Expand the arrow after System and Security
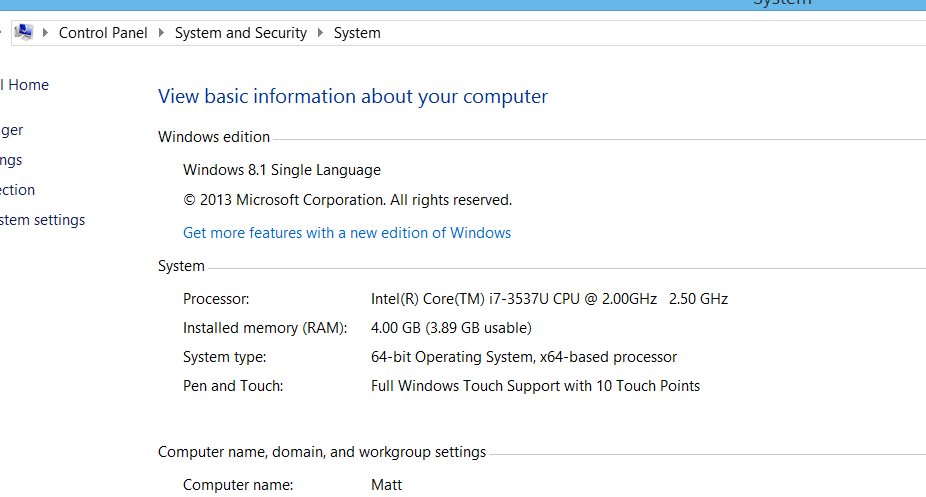Image resolution: width=926 pixels, height=497 pixels. pos(320,32)
